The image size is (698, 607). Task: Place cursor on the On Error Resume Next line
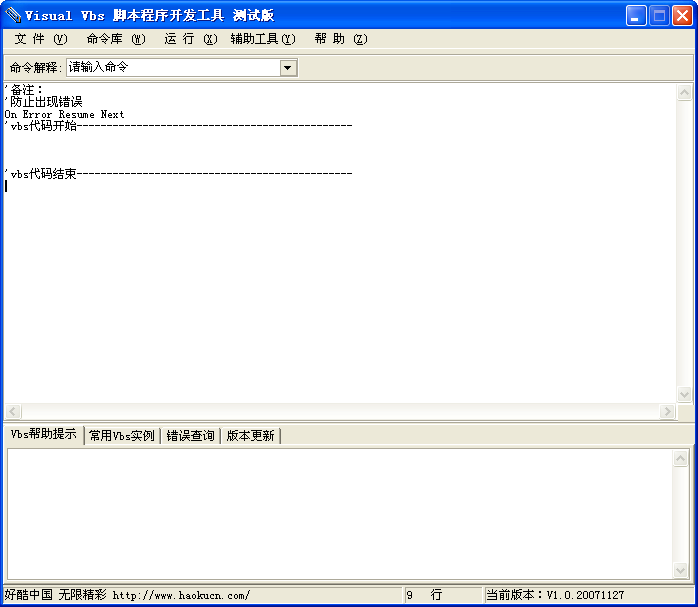(65, 115)
